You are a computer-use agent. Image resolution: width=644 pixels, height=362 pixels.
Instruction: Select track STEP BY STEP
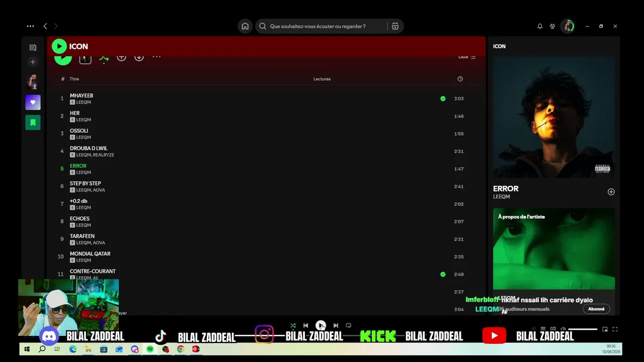tap(86, 184)
